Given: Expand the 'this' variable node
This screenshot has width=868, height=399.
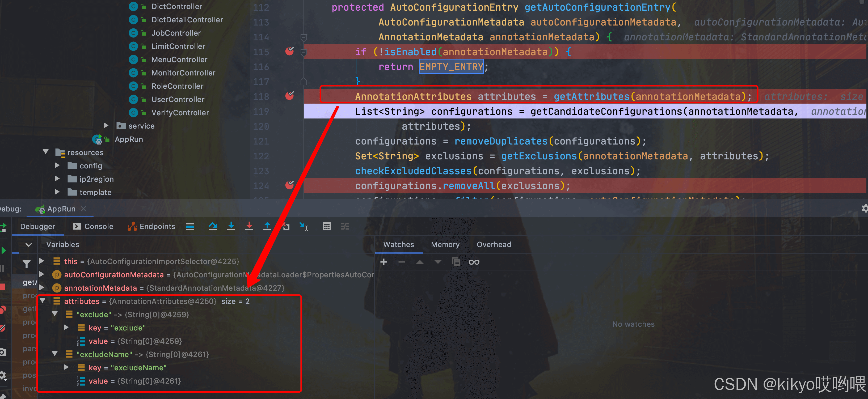Looking at the screenshot, I should (42, 261).
